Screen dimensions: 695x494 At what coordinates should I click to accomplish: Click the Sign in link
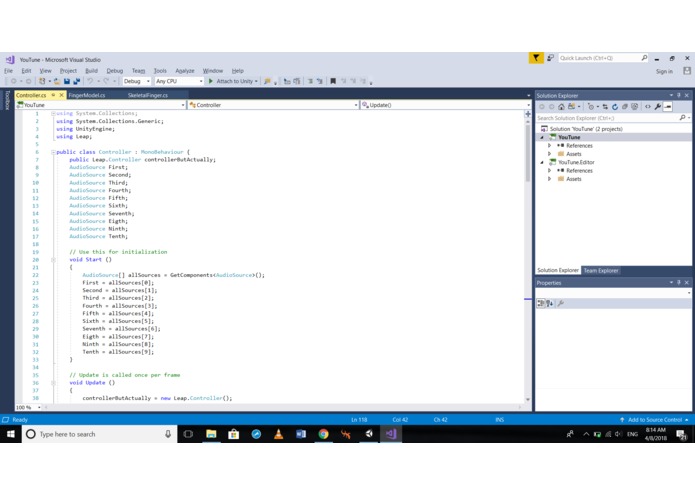(664, 71)
